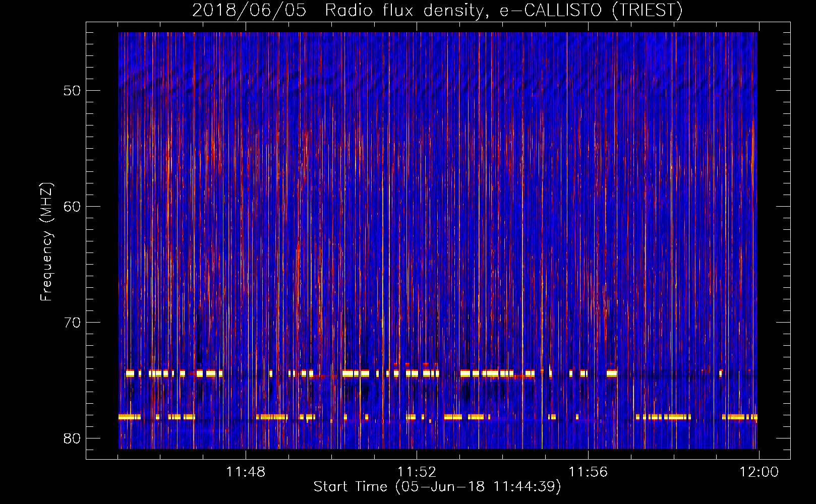This screenshot has width=816, height=504.
Task: Click leftmost bright segment of upper 74 MHz band
Action: (x=130, y=373)
